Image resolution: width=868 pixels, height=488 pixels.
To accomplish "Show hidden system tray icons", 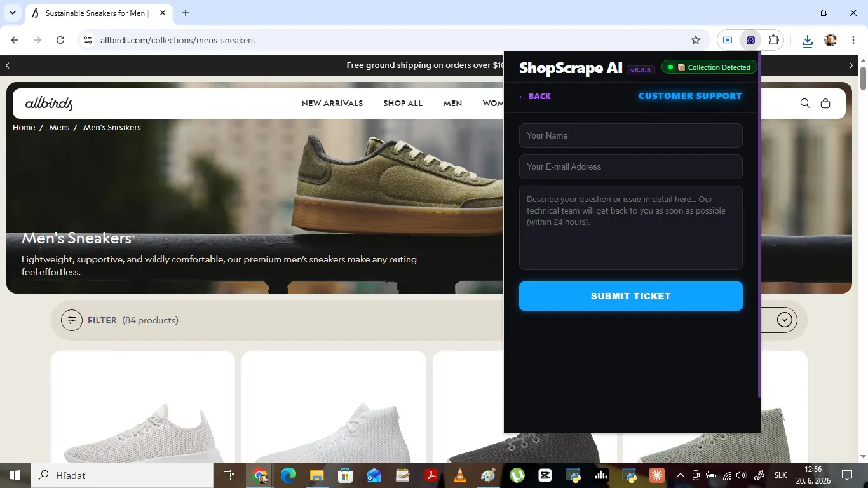I will 680,475.
